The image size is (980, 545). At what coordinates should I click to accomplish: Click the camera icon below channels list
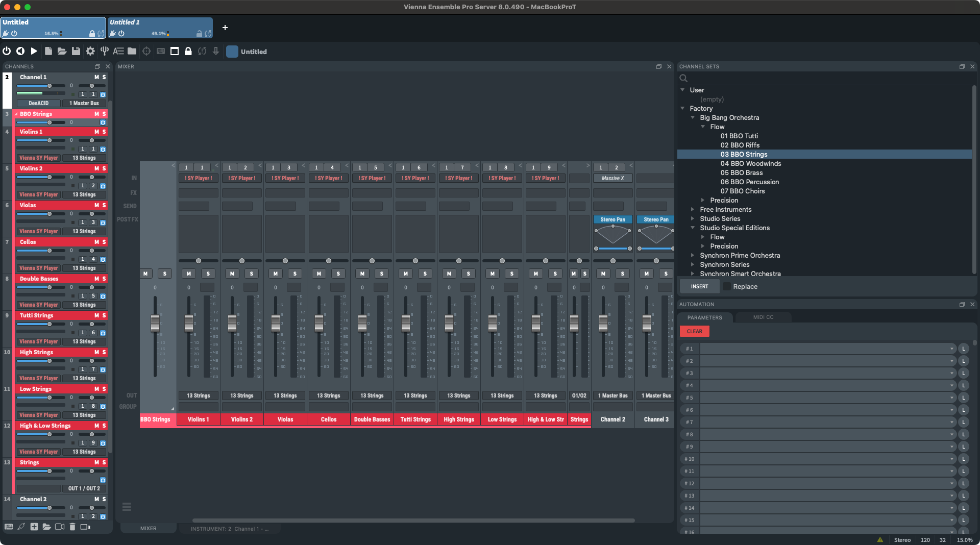pos(60,527)
